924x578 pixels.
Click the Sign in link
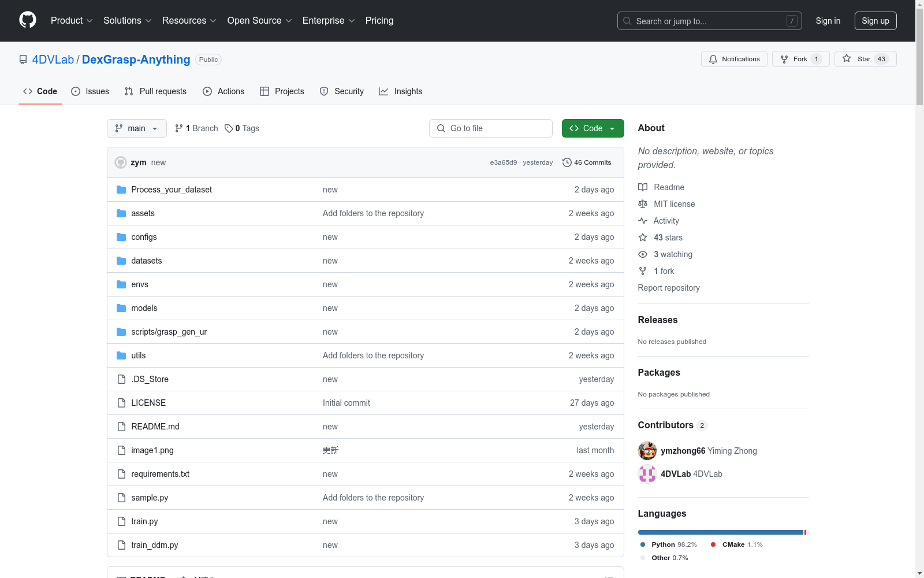pyautogui.click(x=828, y=21)
